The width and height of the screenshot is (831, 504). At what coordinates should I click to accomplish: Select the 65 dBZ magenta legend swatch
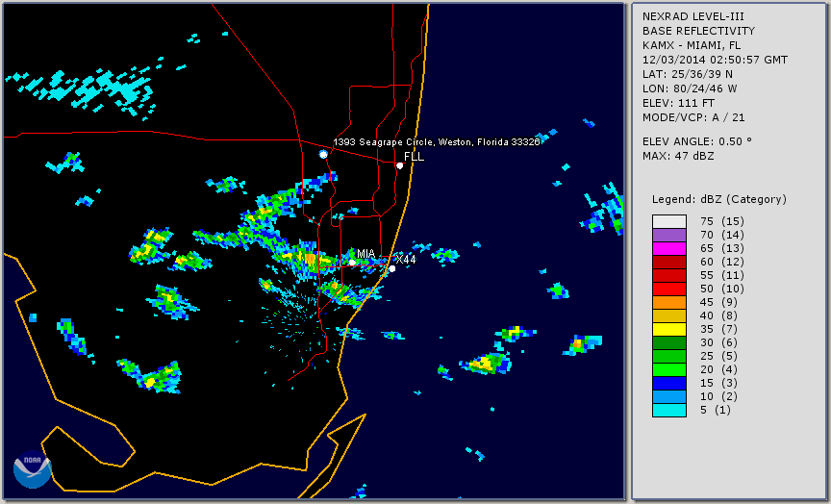[669, 248]
